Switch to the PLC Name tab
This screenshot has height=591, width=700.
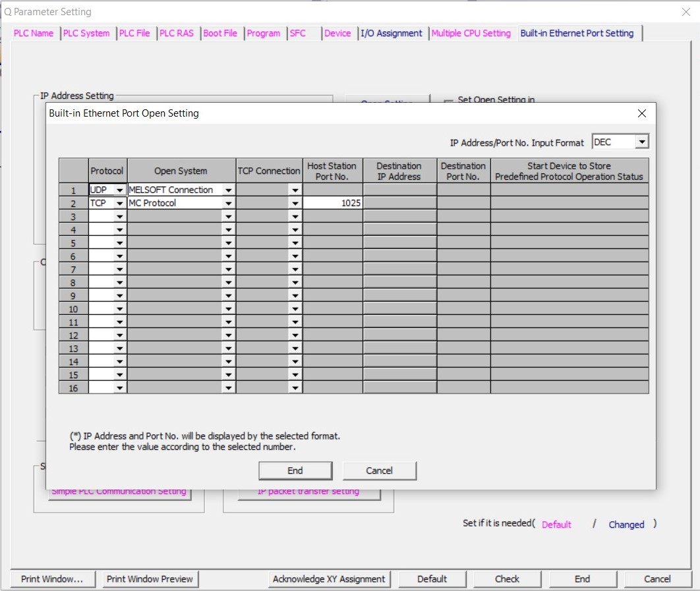click(x=34, y=34)
